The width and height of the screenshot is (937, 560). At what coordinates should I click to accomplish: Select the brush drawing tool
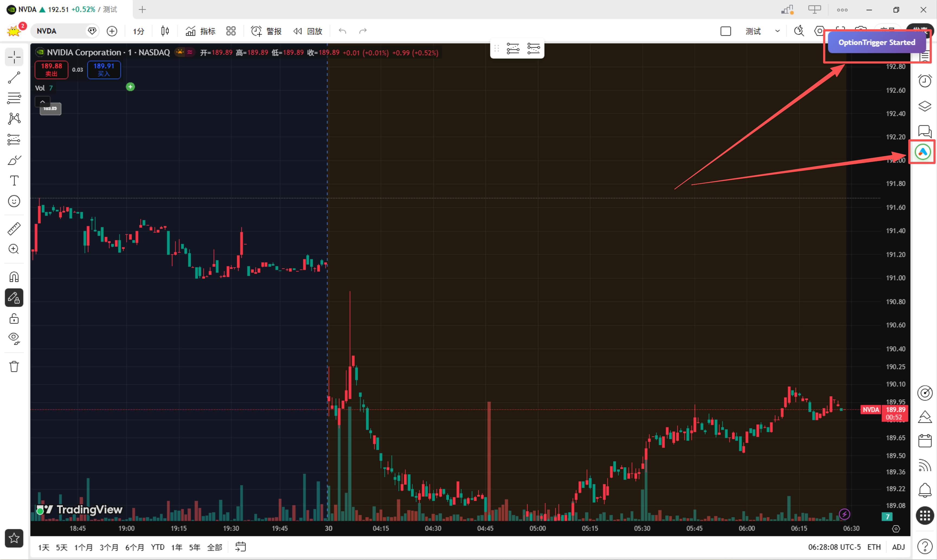pyautogui.click(x=14, y=160)
